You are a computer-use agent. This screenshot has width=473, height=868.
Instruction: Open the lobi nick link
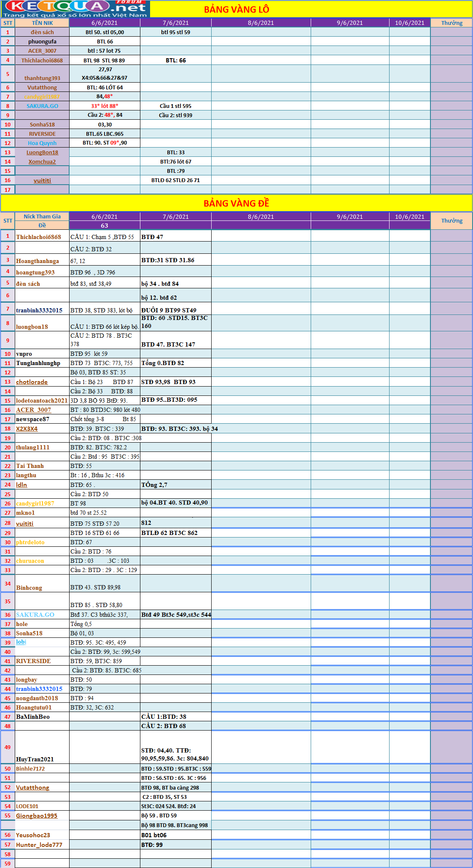click(x=21, y=642)
